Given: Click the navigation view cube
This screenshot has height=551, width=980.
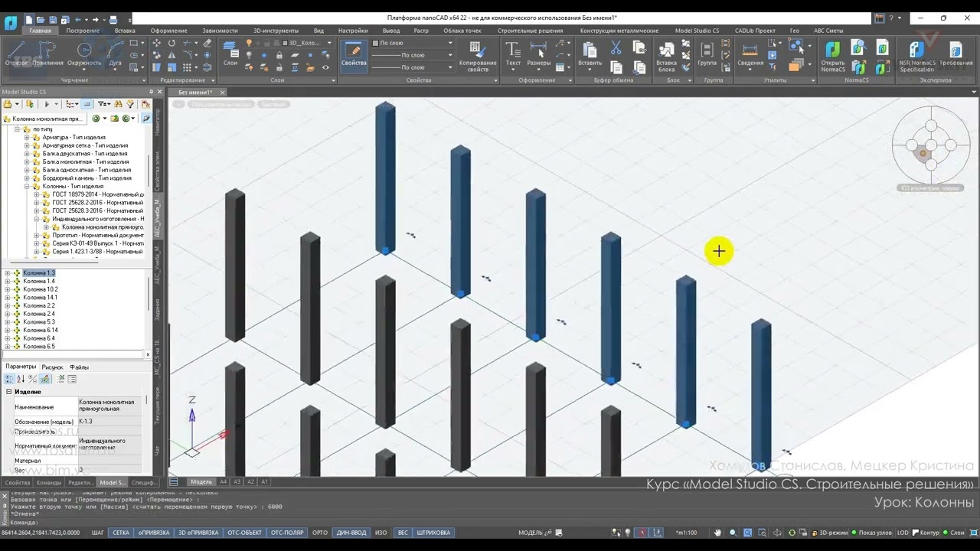Looking at the screenshot, I should click(x=931, y=146).
